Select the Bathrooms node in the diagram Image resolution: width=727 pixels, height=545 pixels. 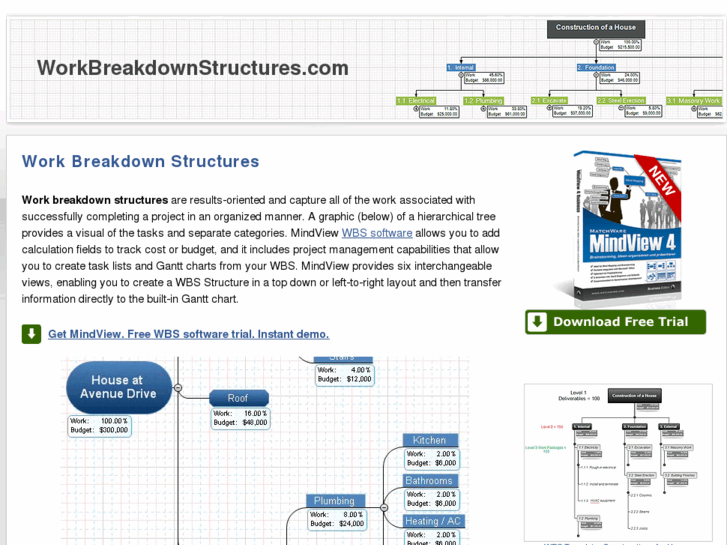[430, 481]
